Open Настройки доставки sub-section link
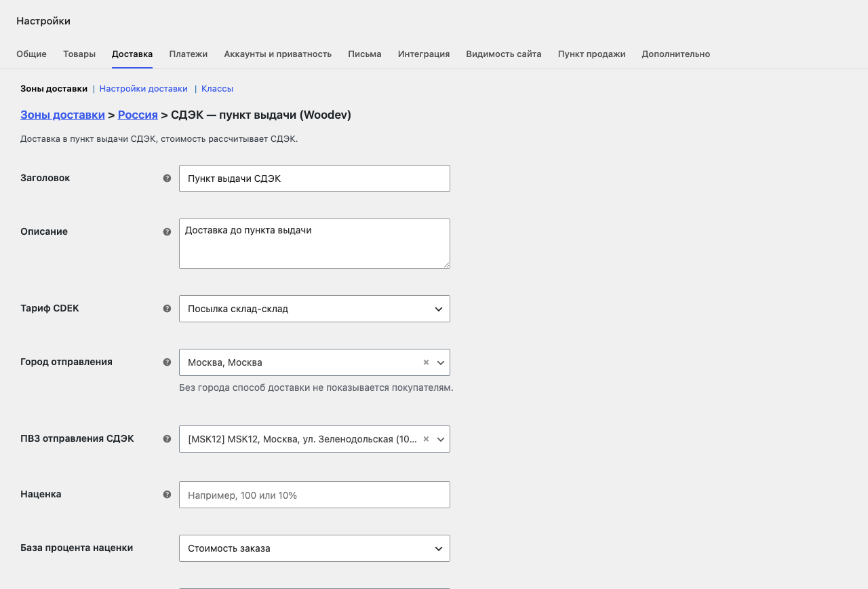868x589 pixels. (x=144, y=89)
